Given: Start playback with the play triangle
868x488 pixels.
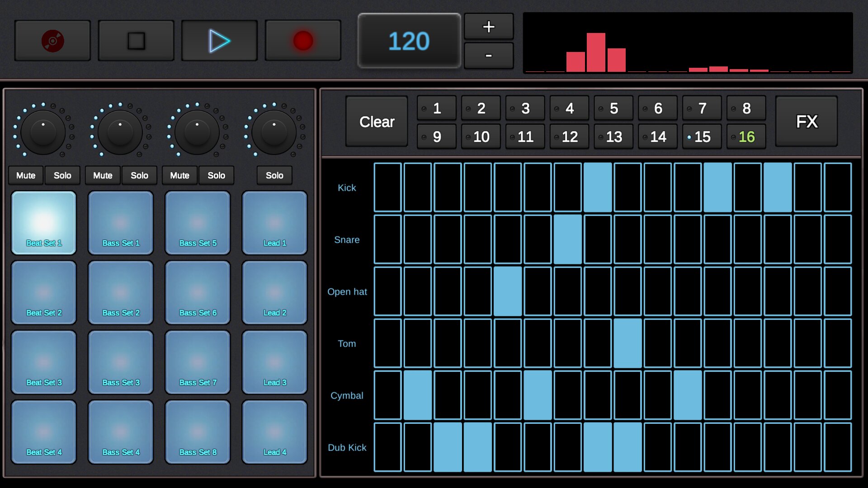Looking at the screenshot, I should pyautogui.click(x=219, y=41).
